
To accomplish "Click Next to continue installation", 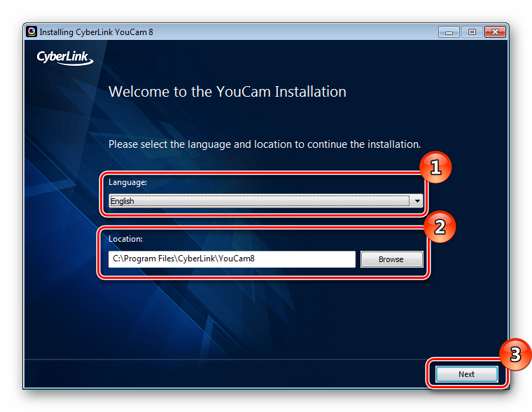I will click(466, 374).
